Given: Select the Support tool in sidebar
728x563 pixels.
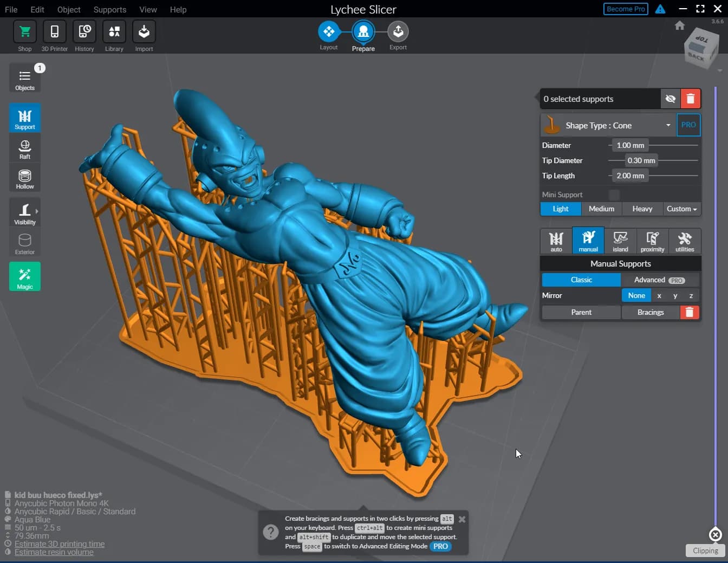Looking at the screenshot, I should 25,118.
